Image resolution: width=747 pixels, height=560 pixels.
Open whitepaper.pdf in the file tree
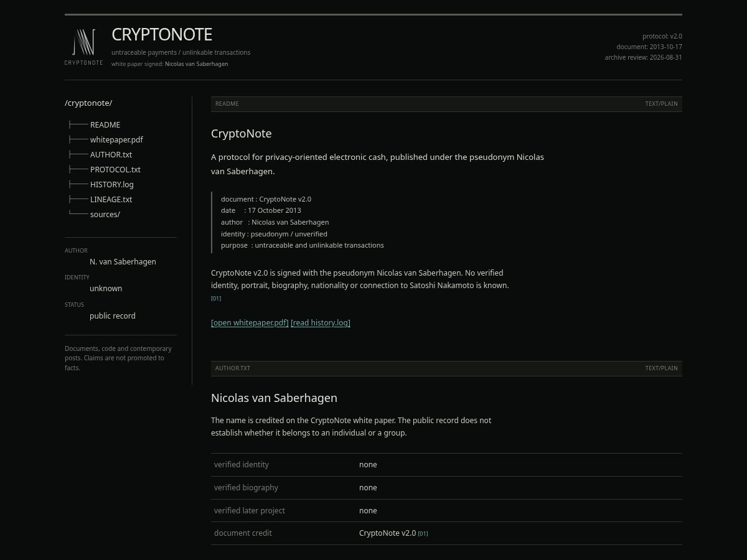116,139
